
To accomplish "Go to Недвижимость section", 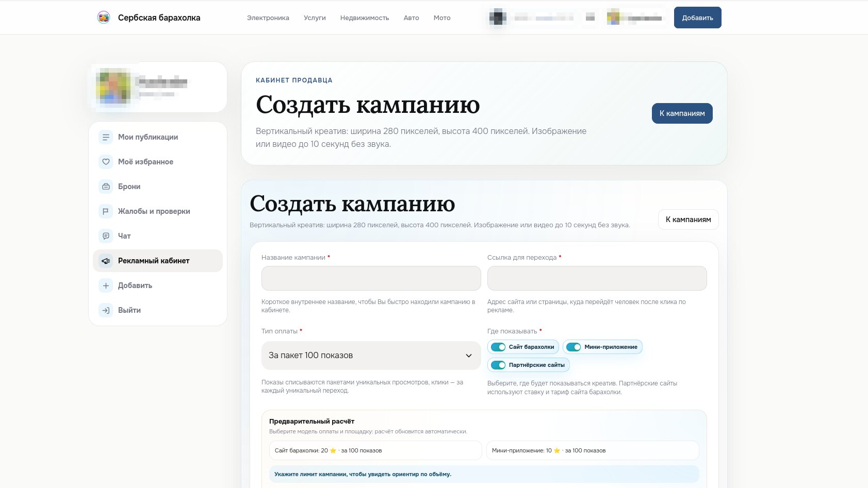I will pos(365,18).
